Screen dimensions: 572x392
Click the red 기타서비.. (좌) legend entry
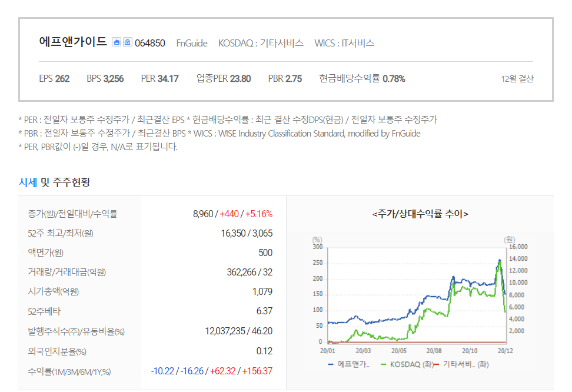coord(462,364)
